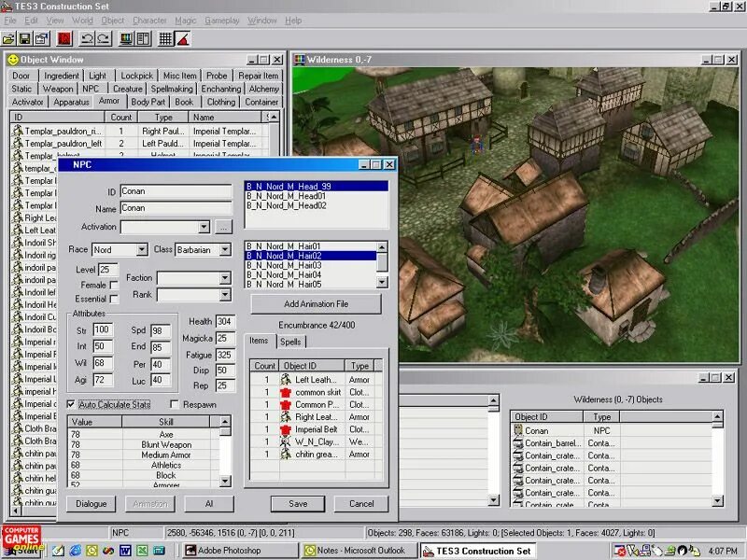Click the hair list scroll down arrow
Screen dimensions: 747x560
(x=382, y=283)
